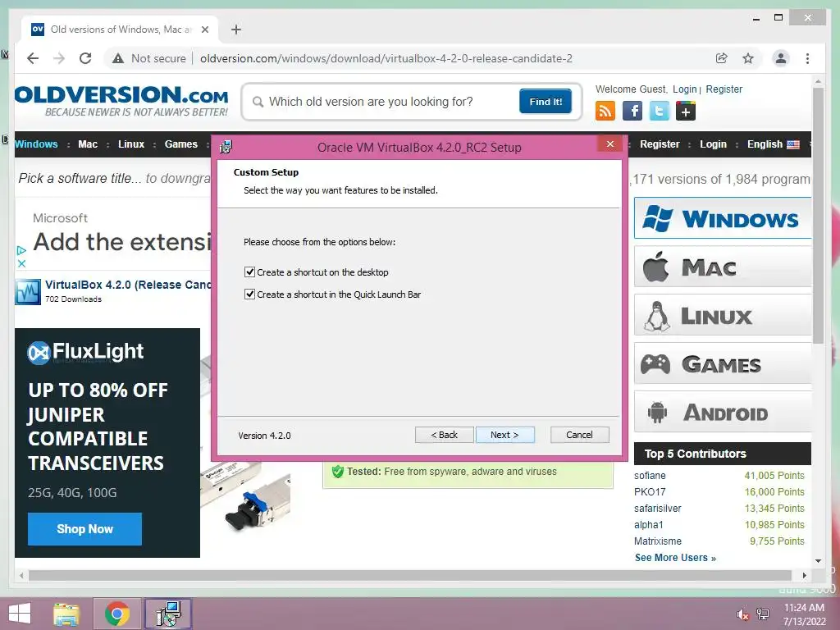The width and height of the screenshot is (840, 630).
Task: Close the ad with the X icon
Action: 21,263
